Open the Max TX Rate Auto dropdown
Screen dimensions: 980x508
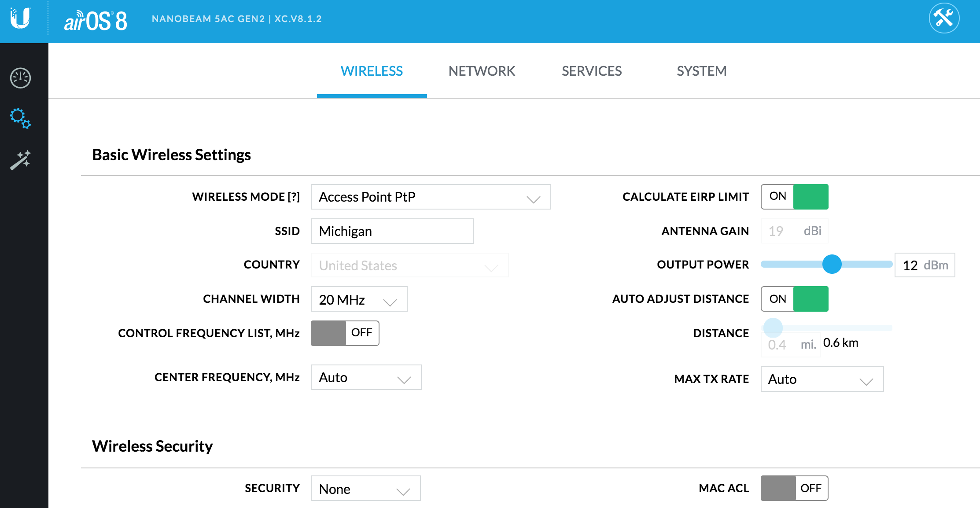pyautogui.click(x=822, y=379)
